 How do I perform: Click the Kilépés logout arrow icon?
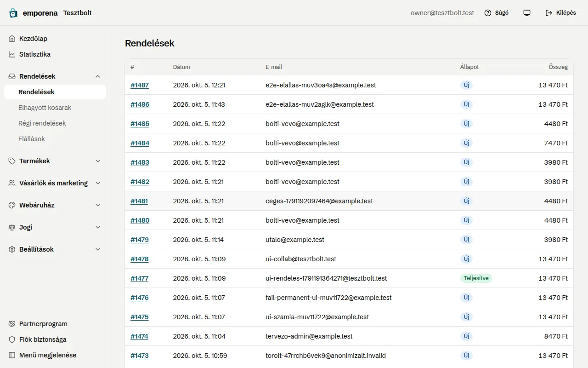[549, 13]
